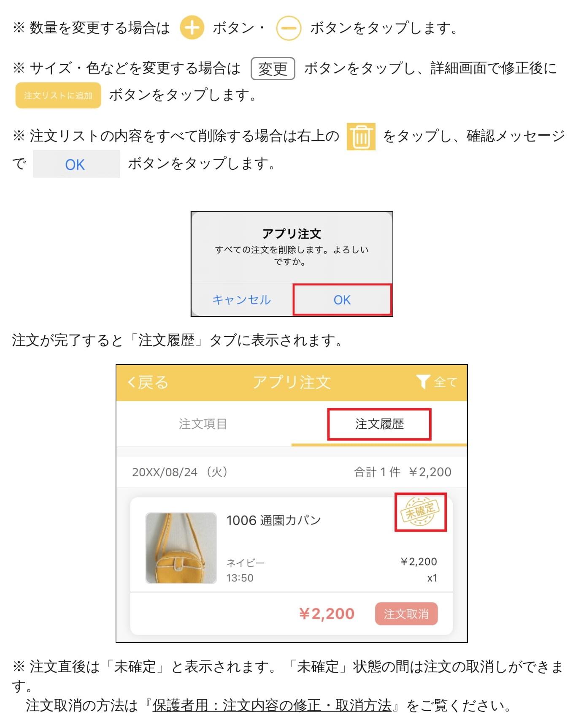Click the 20XX/08/24 date header row

point(292,472)
